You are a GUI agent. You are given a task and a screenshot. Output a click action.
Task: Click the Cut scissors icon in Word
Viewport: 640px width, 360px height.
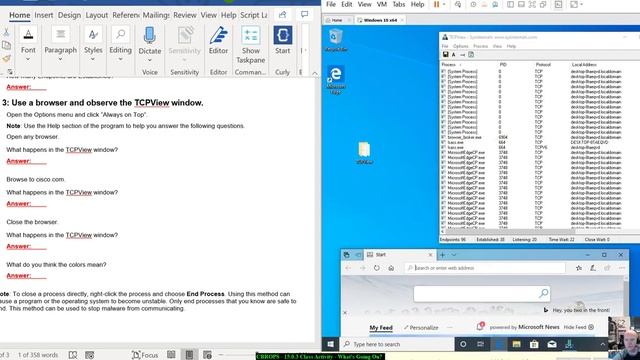click(x=6, y=33)
